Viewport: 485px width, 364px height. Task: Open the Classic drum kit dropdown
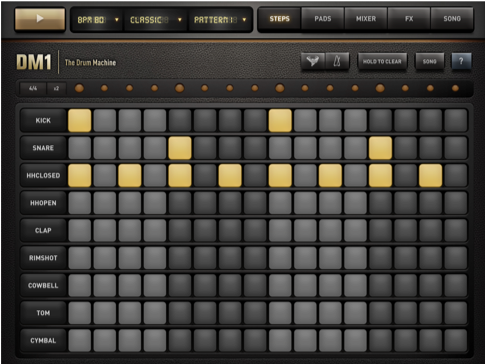pos(155,20)
